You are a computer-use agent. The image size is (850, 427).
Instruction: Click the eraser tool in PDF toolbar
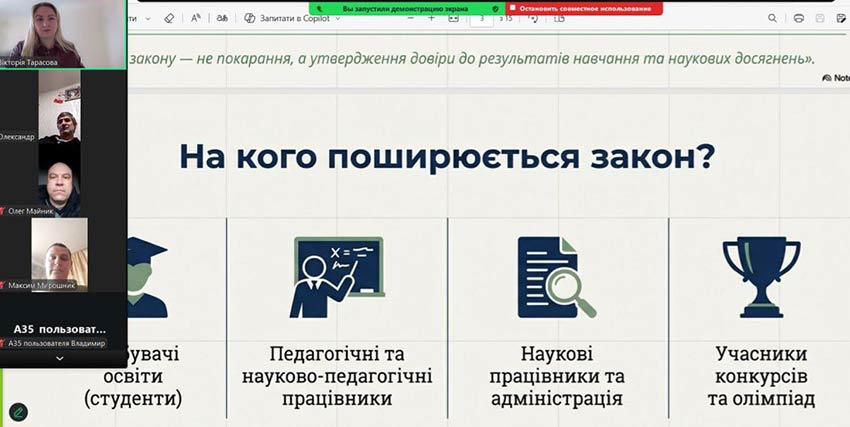coord(168,18)
